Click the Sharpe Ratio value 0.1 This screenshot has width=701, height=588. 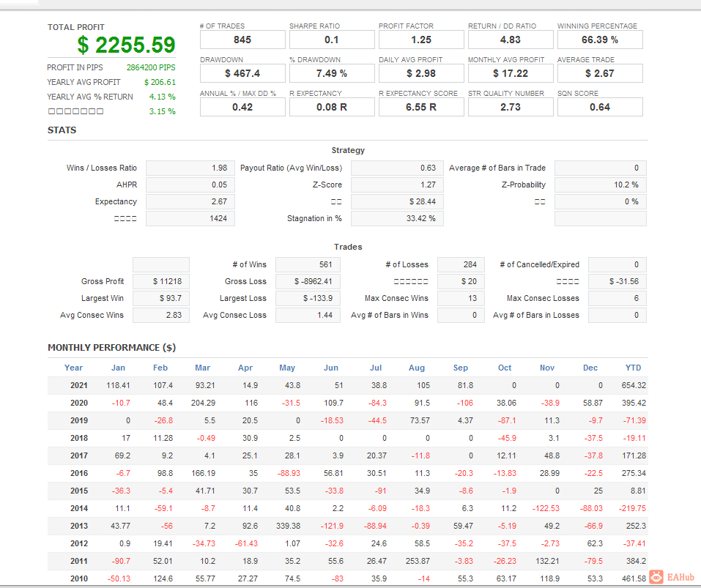[332, 40]
